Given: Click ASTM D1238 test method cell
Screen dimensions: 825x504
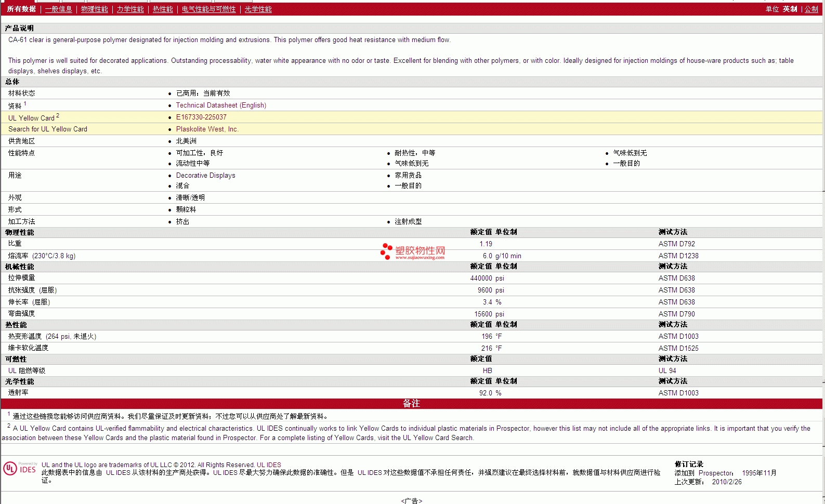Looking at the screenshot, I should click(678, 256).
